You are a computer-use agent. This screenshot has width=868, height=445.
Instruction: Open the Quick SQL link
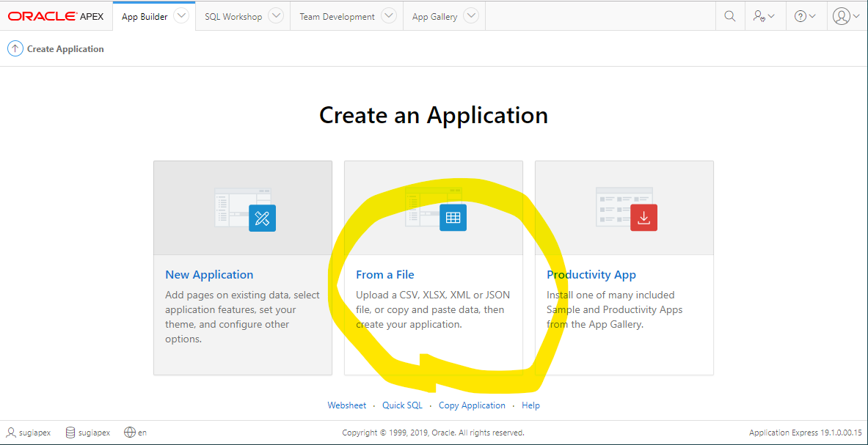pos(402,405)
